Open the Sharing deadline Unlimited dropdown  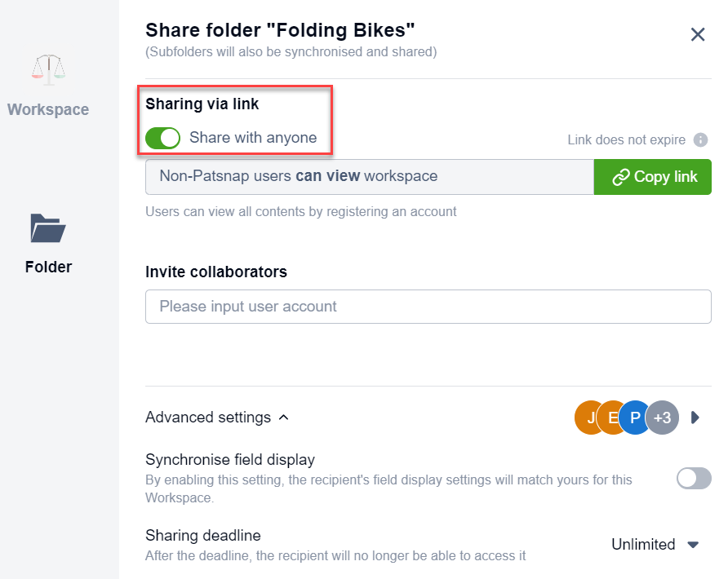(655, 544)
